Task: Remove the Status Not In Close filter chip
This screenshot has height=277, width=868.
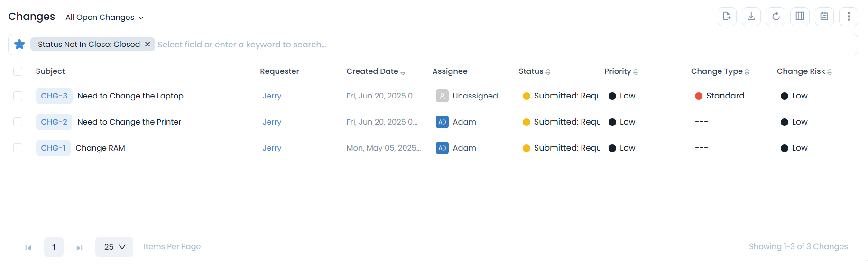Action: pos(148,44)
